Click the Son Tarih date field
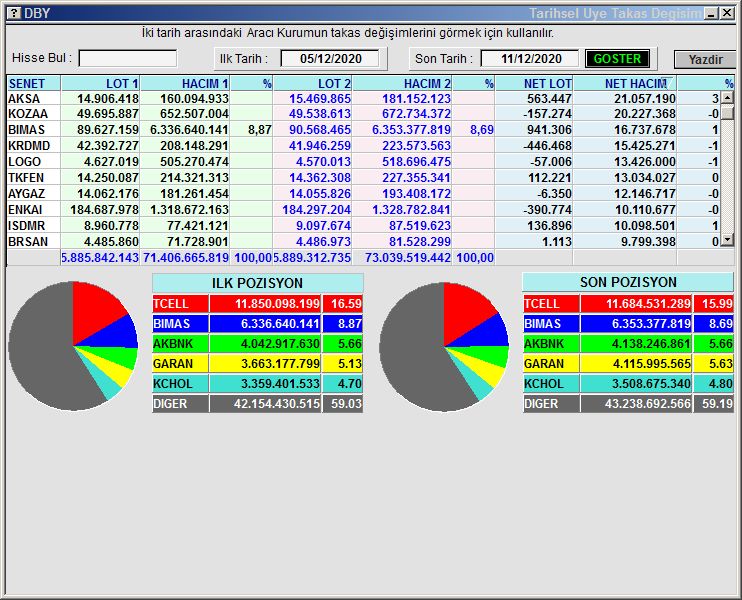Viewport: 742px width, 600px height. pos(530,59)
